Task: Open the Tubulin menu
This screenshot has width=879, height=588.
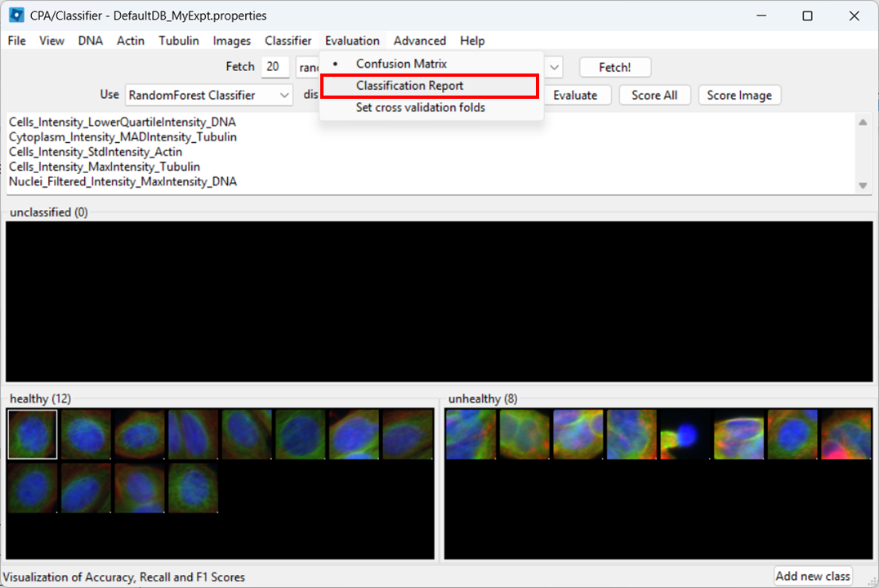Action: [178, 40]
